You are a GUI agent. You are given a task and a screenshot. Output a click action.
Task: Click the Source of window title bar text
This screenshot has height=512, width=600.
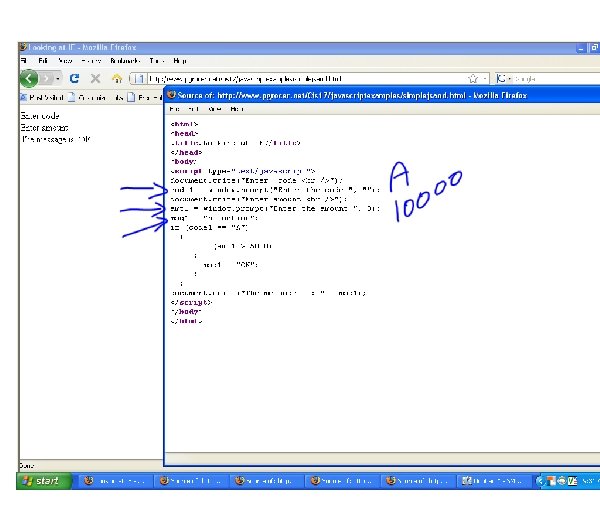[352, 95]
